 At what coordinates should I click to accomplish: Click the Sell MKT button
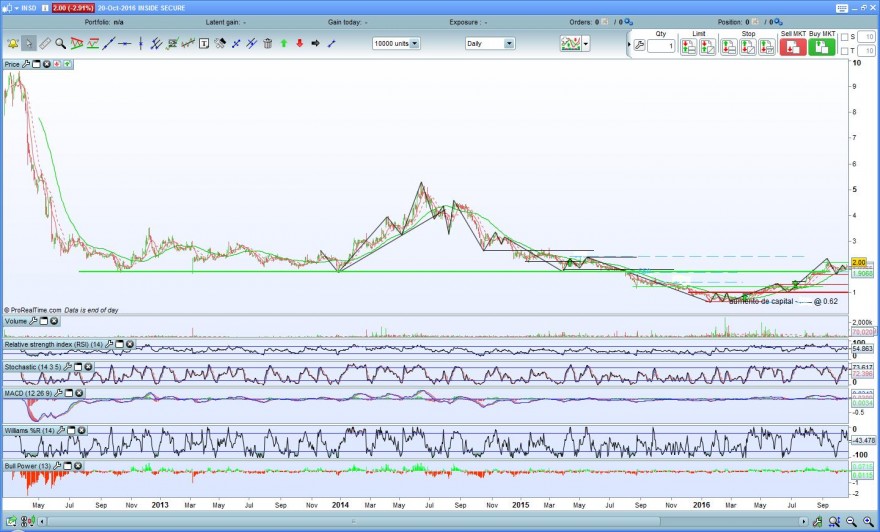793,47
